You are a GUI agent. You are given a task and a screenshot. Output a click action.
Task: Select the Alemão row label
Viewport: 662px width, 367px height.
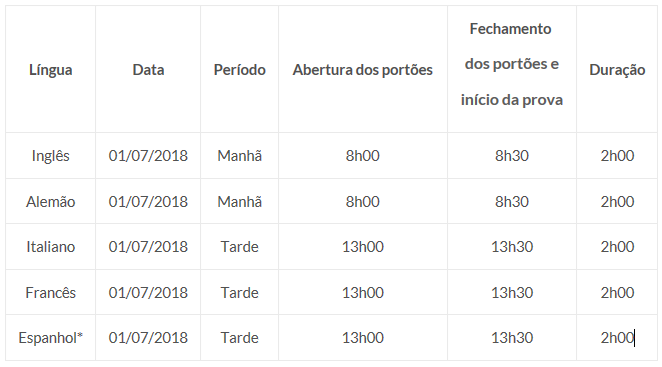pos(51,201)
